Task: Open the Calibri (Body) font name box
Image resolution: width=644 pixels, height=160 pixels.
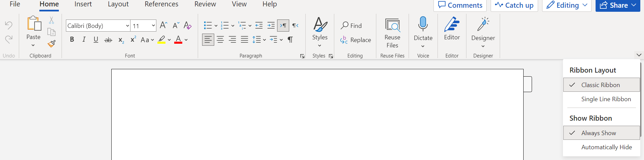Action: click(x=98, y=26)
